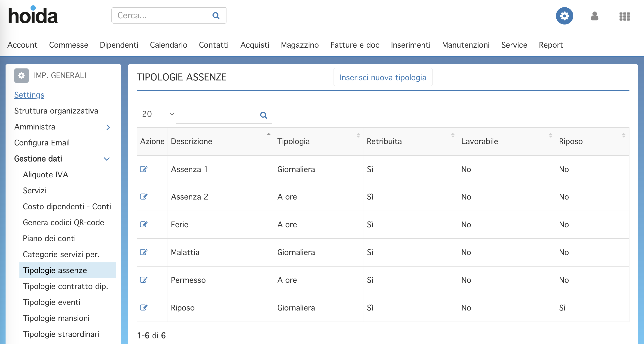Edit the Assenza 2 row
Viewport: 644px width, 344px height.
click(144, 197)
